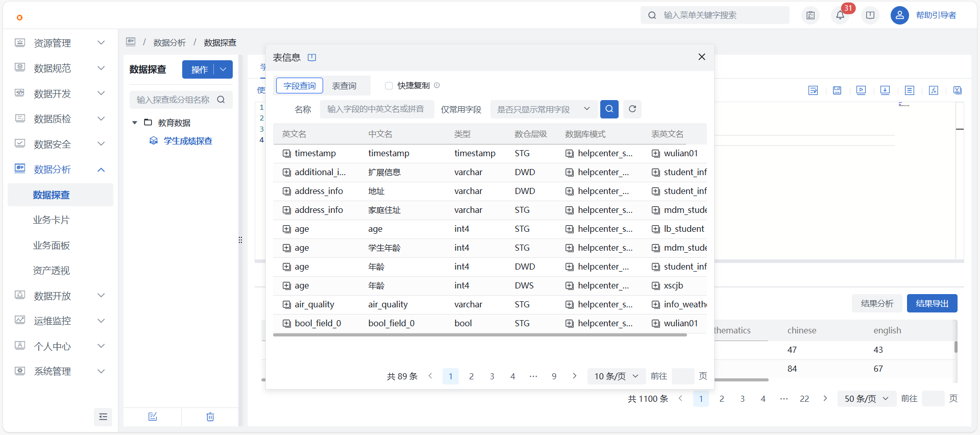Click the 结果分析 button

point(877,303)
